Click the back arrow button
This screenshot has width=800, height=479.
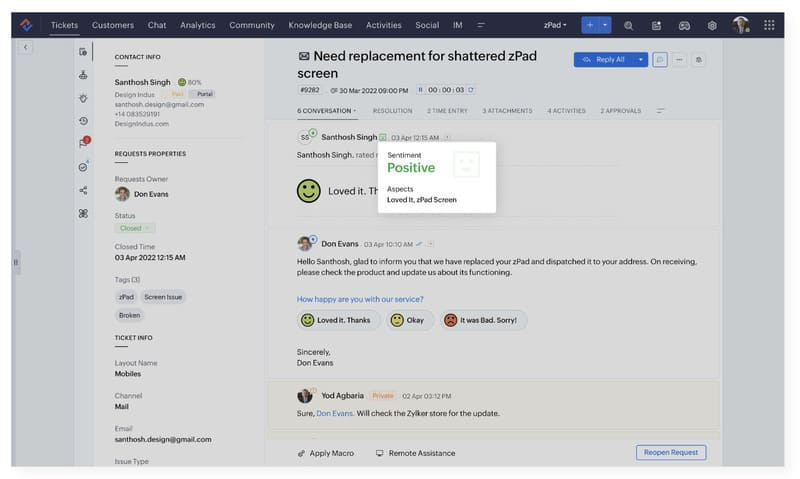[26, 47]
